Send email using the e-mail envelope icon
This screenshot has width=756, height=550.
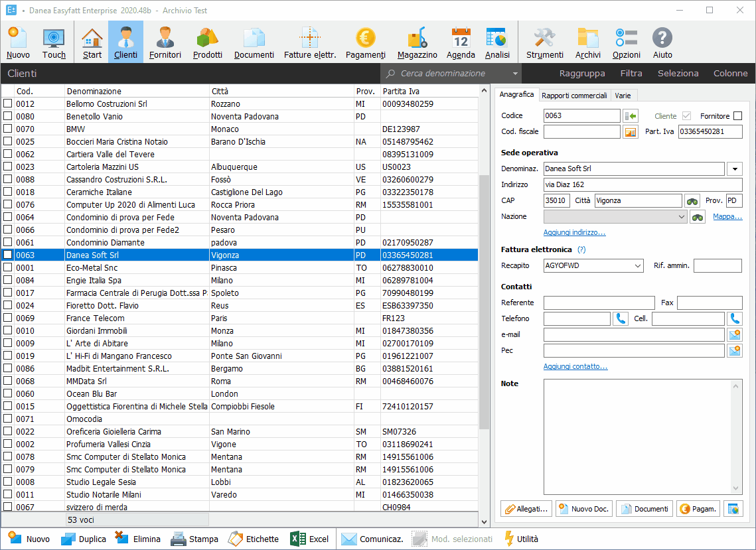tap(735, 334)
